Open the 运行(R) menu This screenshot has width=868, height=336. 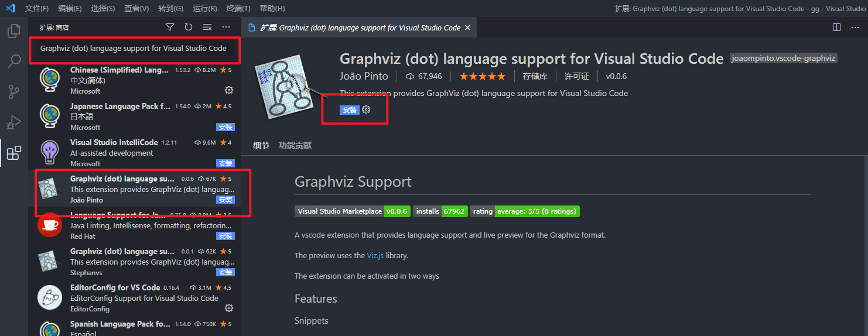204,8
